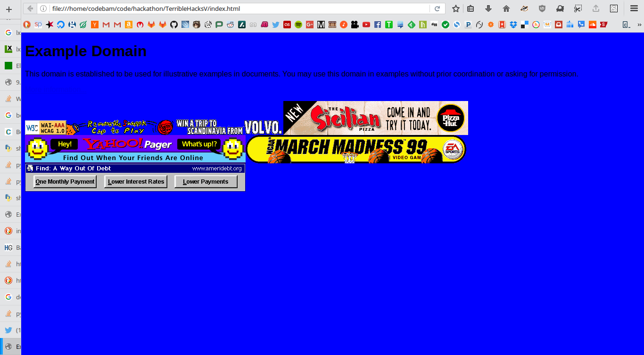Open the downloads arrow panel

[x=488, y=8]
